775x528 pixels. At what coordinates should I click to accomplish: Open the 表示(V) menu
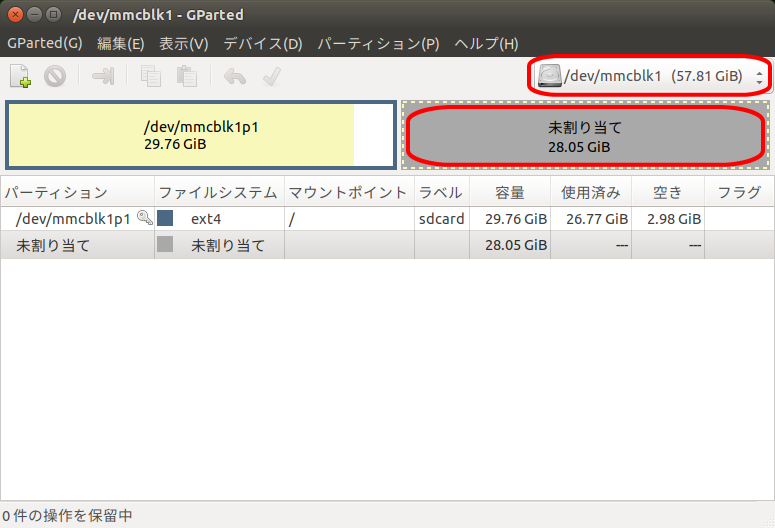[x=184, y=44]
